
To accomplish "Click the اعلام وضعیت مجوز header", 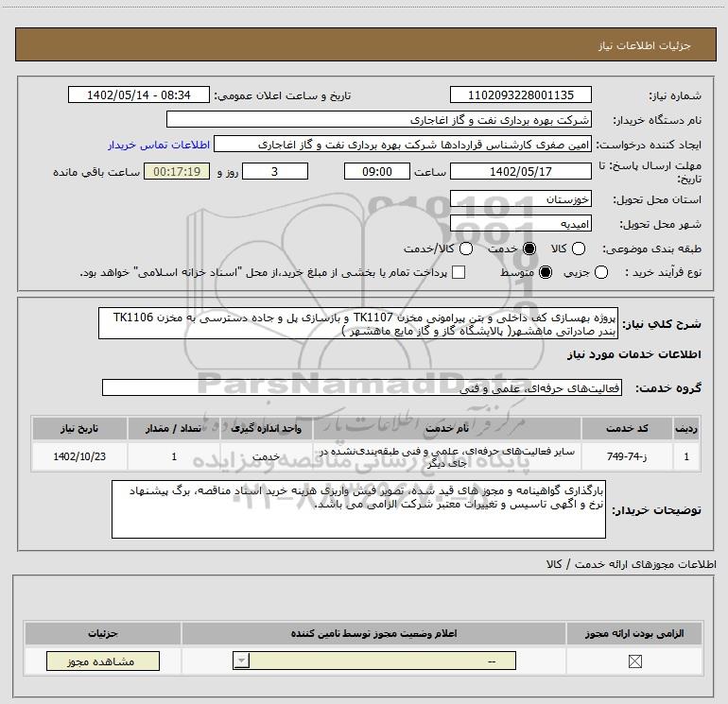I will click(x=373, y=633).
